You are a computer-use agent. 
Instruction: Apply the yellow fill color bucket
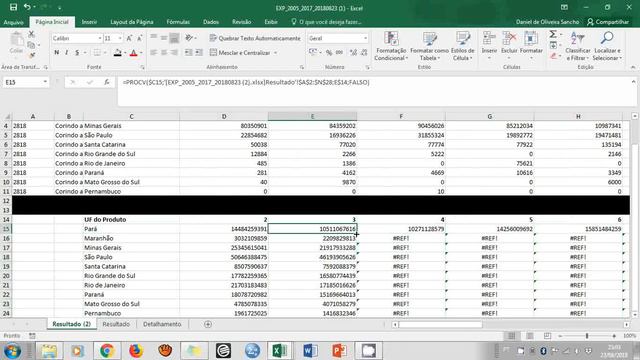pos(118,52)
